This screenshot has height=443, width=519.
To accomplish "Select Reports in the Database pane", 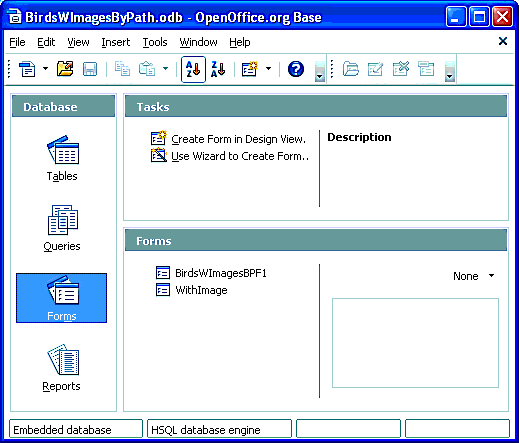I will [62, 368].
